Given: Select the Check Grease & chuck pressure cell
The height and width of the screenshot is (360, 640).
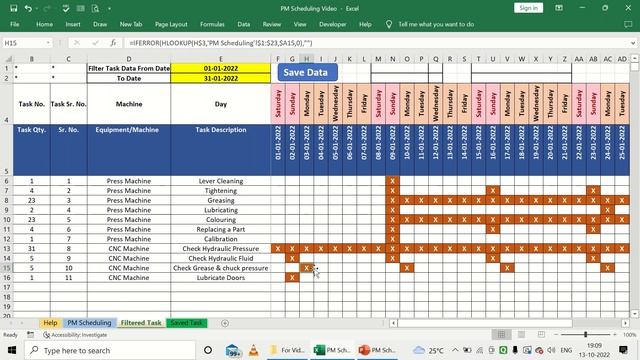Looking at the screenshot, I should coord(220,268).
